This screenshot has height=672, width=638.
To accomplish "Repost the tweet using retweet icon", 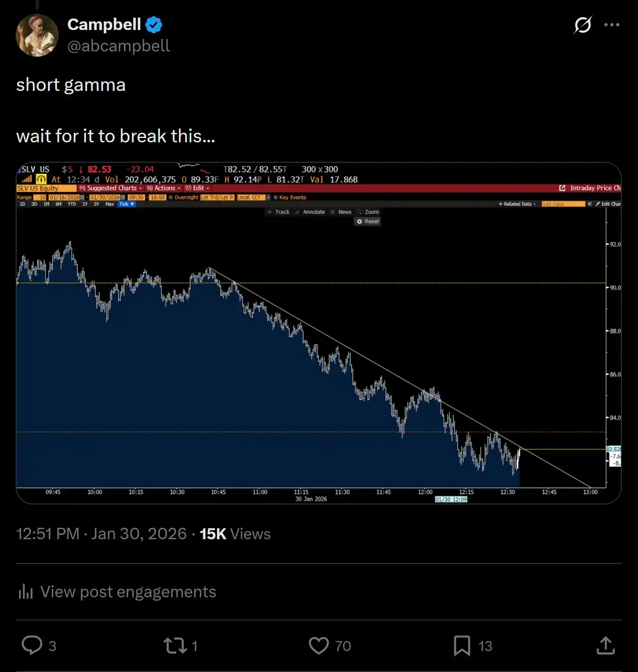I will (x=175, y=645).
